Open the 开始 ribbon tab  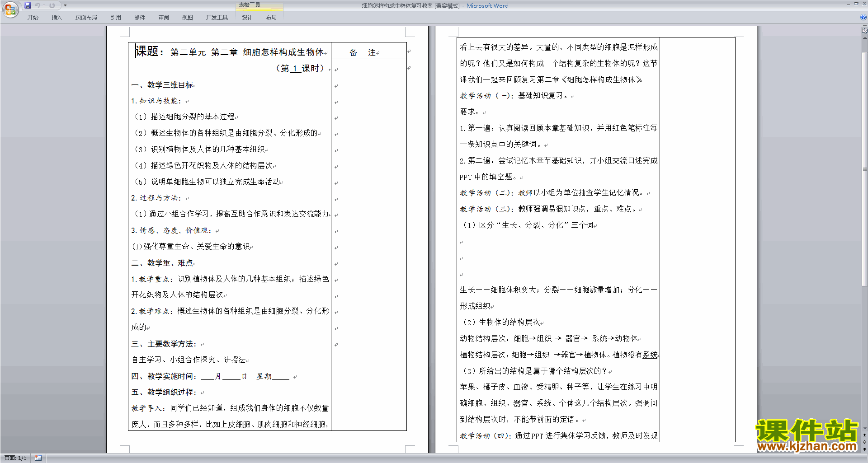(x=33, y=17)
